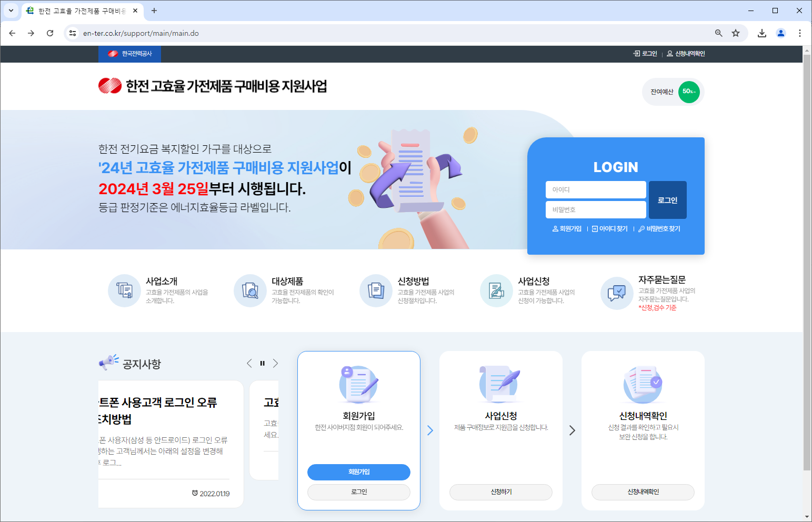Pause the 공지사항 notice slider
This screenshot has height=522, width=812.
262,363
